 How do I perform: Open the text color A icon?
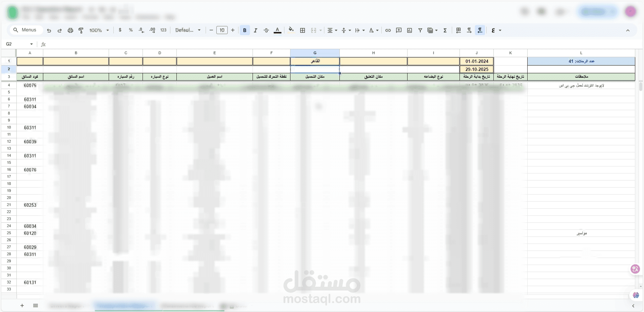point(277,30)
